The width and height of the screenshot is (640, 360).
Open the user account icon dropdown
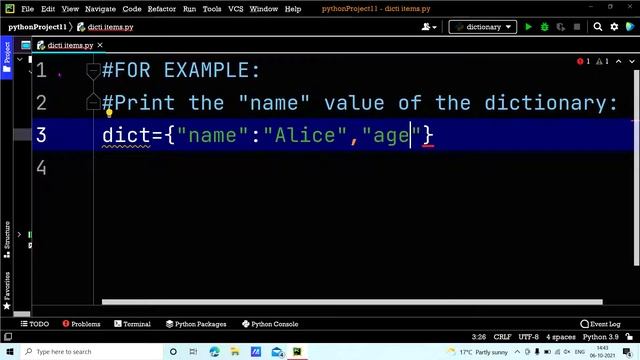429,27
